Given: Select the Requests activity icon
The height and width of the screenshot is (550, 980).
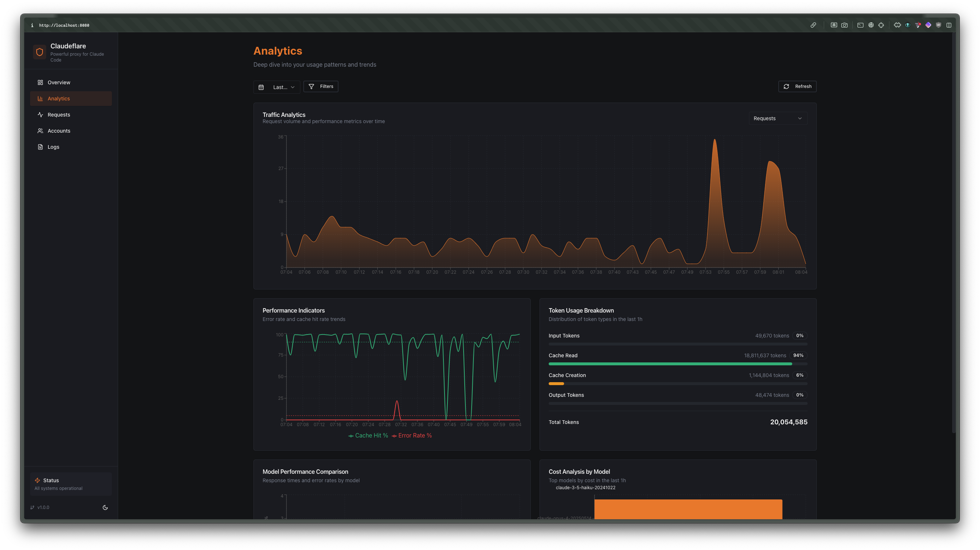Looking at the screenshot, I should (x=41, y=114).
